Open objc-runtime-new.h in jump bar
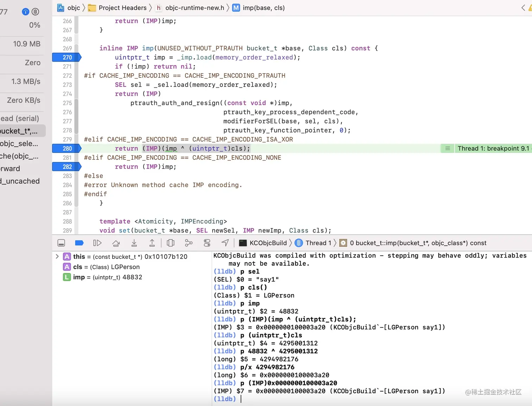Viewport: 532px width, 406px height. (x=190, y=8)
